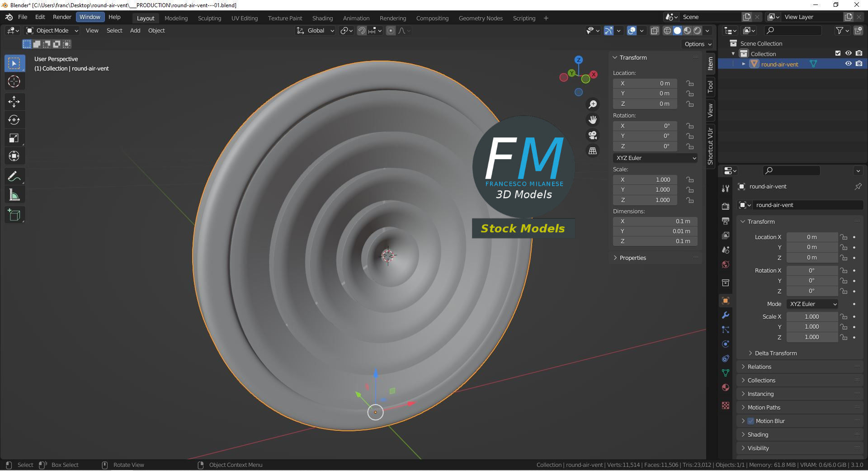The image size is (868, 471).
Task: Open the Add menu in the viewport header
Action: click(135, 30)
